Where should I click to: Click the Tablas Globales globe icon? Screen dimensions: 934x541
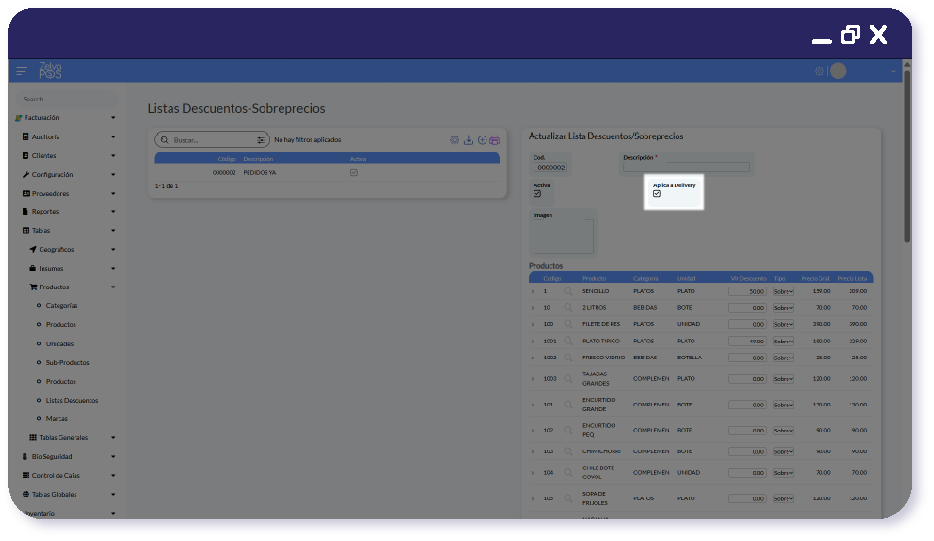26,495
